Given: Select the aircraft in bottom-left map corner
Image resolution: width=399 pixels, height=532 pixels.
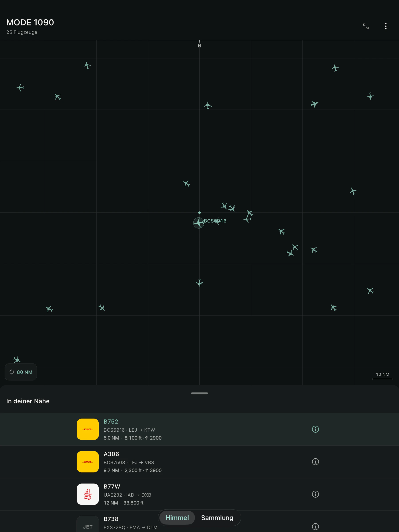Looking at the screenshot, I should point(17,360).
